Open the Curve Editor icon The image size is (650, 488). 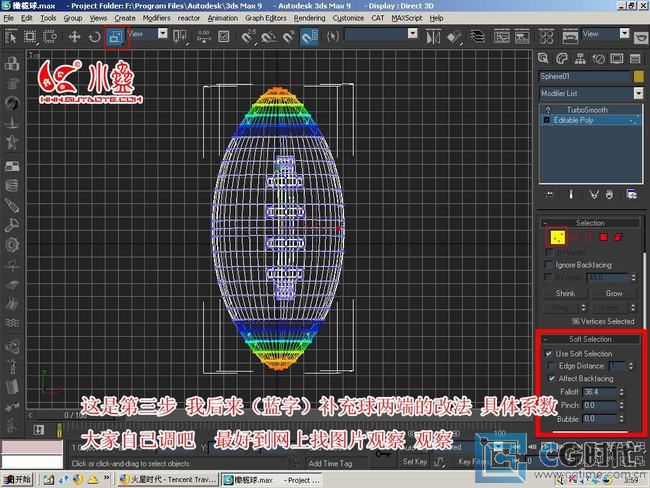pyautogui.click(x=502, y=37)
